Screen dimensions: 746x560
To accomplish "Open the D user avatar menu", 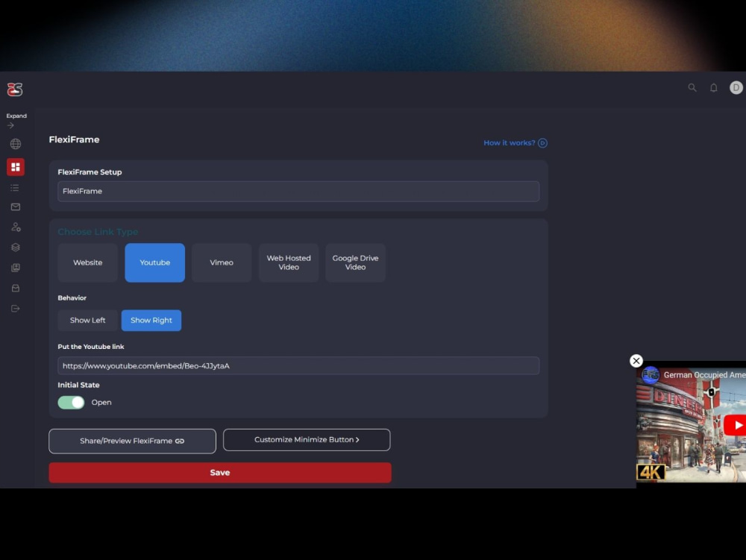I will pos(736,87).
